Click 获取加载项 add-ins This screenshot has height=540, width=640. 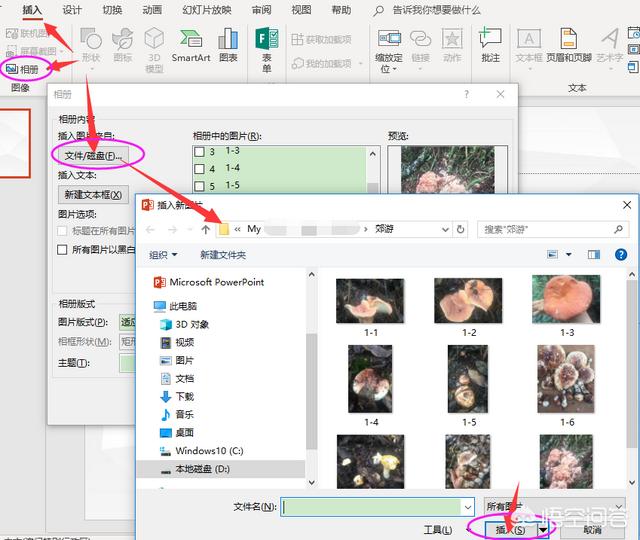tap(322, 39)
